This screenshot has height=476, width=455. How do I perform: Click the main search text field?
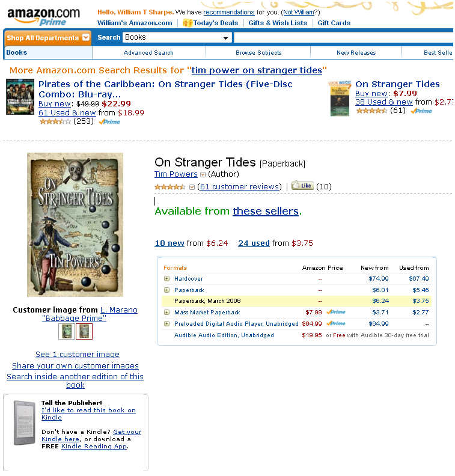point(343,37)
